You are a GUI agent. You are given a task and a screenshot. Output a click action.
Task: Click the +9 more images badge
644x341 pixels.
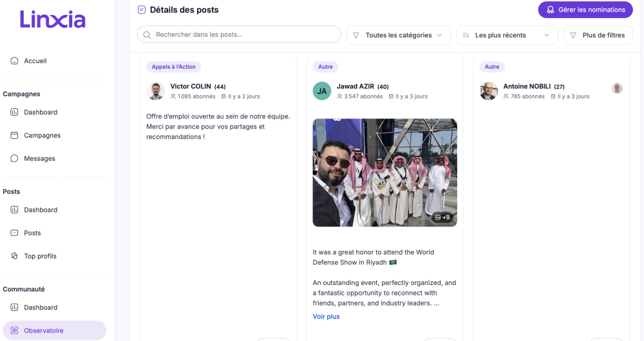click(x=442, y=217)
